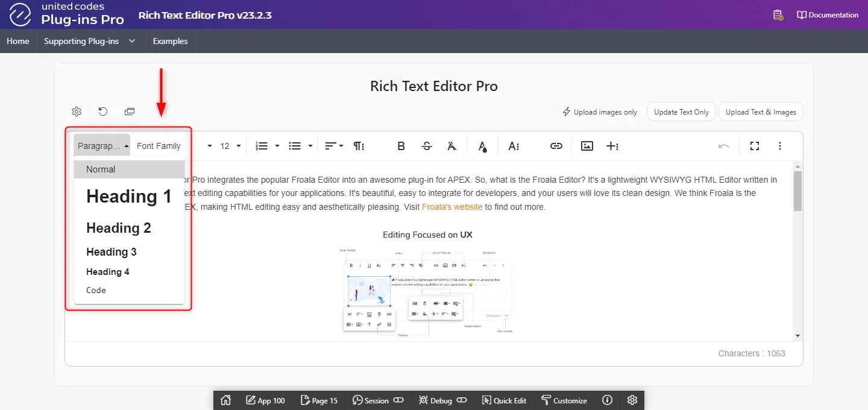This screenshot has width=868, height=410.
Task: Toggle the Session switch in developer toolbar
Action: (x=398, y=400)
